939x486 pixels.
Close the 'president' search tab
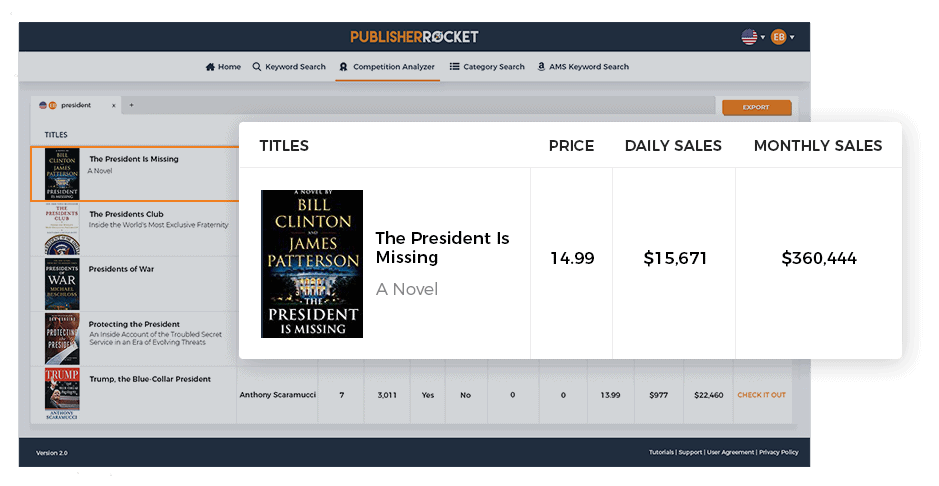[114, 105]
